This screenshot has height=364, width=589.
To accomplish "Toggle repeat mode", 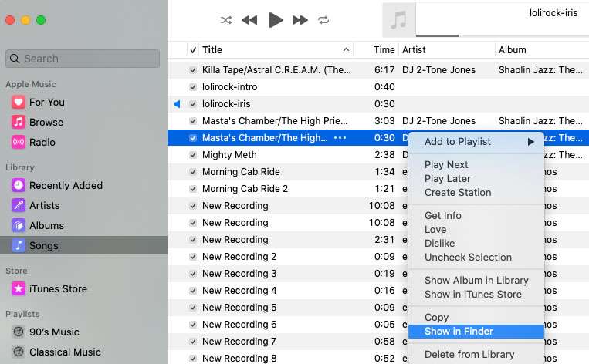I will point(323,20).
